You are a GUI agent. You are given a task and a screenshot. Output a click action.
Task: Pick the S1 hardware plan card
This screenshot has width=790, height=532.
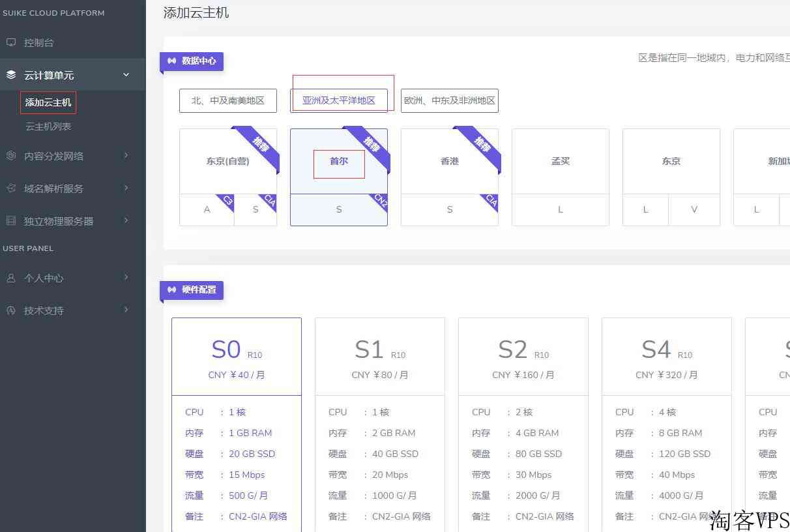coord(380,424)
